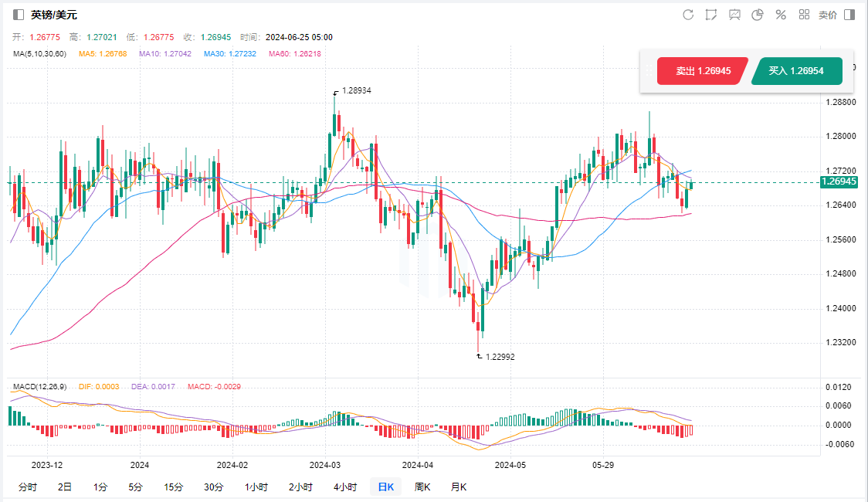Click the 买入 1.26954 buy button
The image size is (868, 502).
pyautogui.click(x=795, y=71)
